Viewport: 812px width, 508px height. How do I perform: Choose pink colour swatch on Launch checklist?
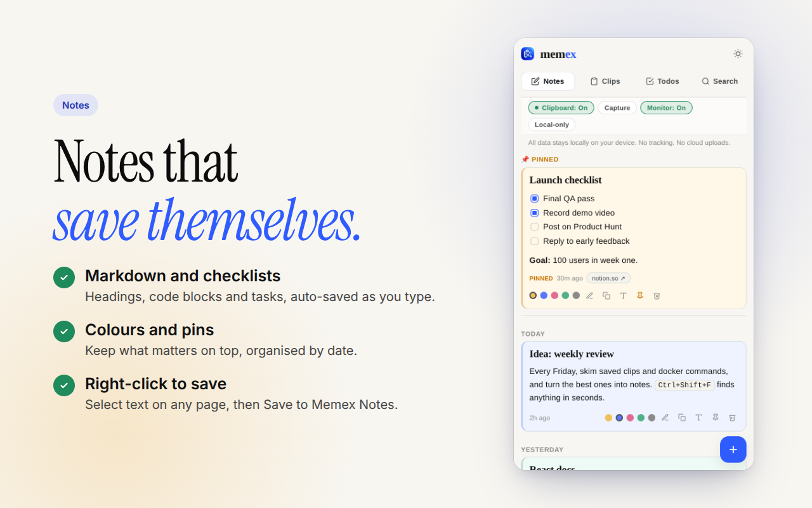point(554,296)
